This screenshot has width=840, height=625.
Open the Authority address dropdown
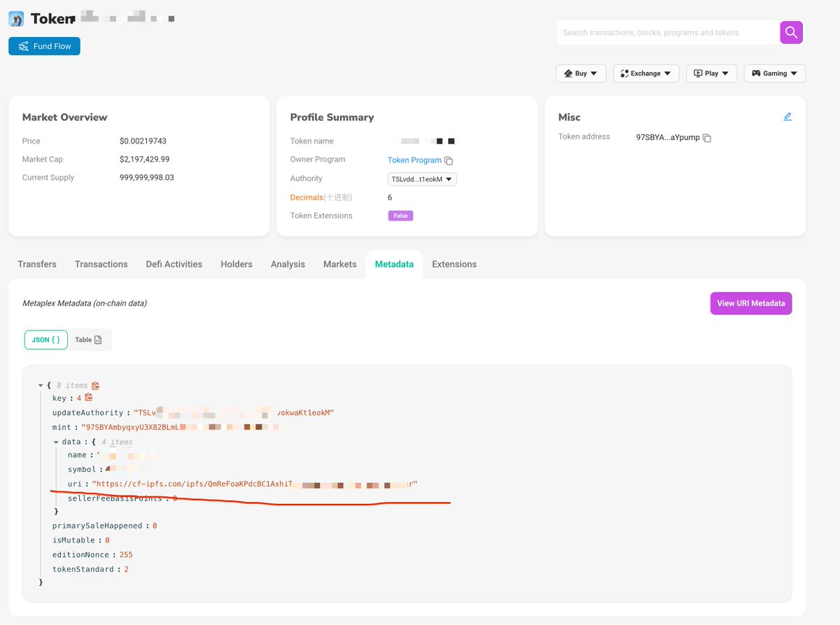click(422, 179)
